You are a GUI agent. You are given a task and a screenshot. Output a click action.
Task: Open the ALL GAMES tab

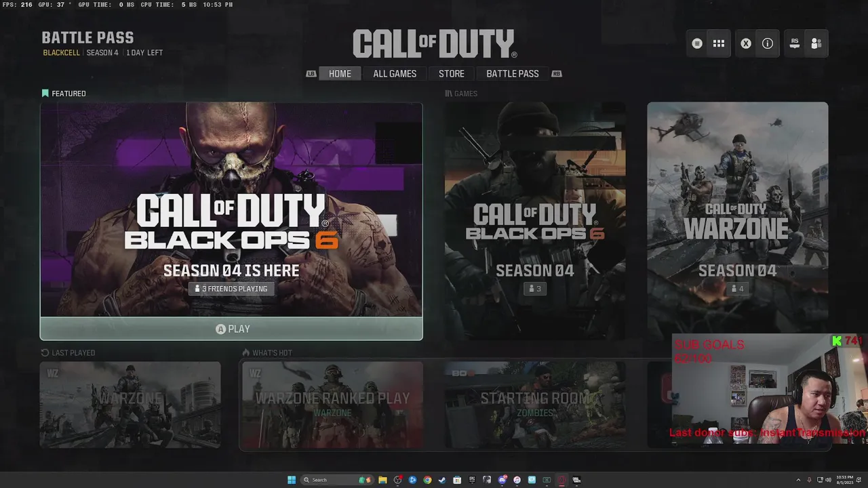tap(395, 74)
